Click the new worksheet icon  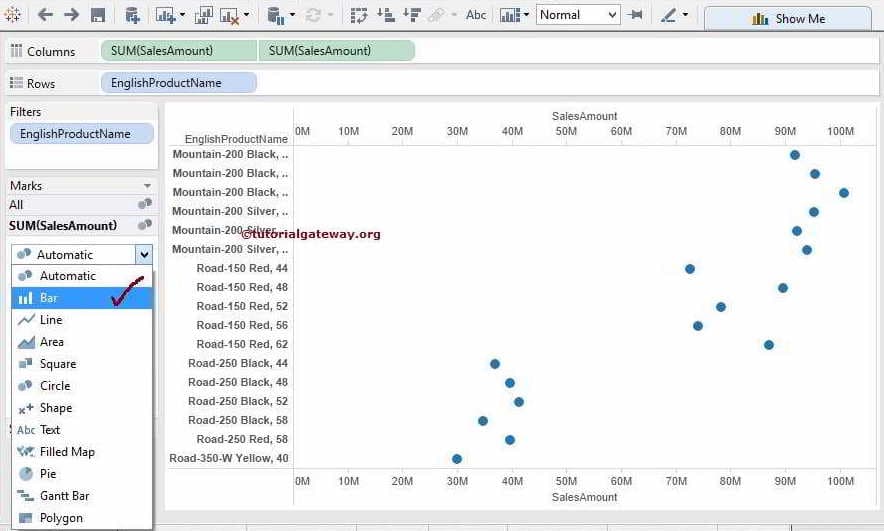(165, 15)
